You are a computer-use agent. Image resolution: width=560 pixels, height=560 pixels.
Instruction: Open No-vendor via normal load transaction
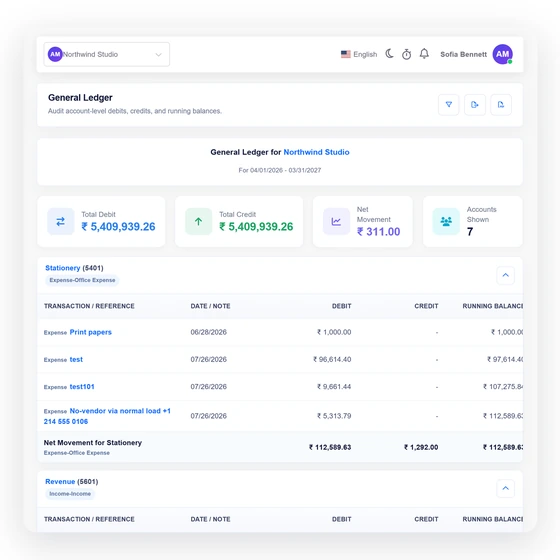pyautogui.click(x=107, y=416)
